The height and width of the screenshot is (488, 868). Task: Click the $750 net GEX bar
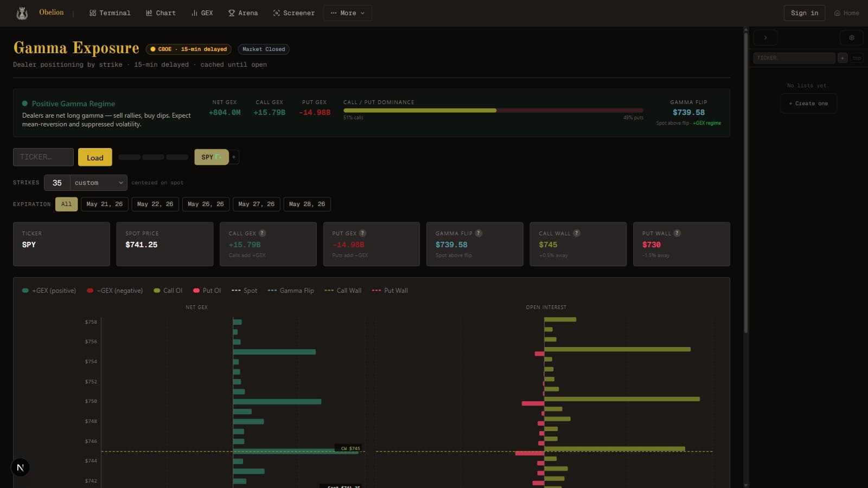277,402
